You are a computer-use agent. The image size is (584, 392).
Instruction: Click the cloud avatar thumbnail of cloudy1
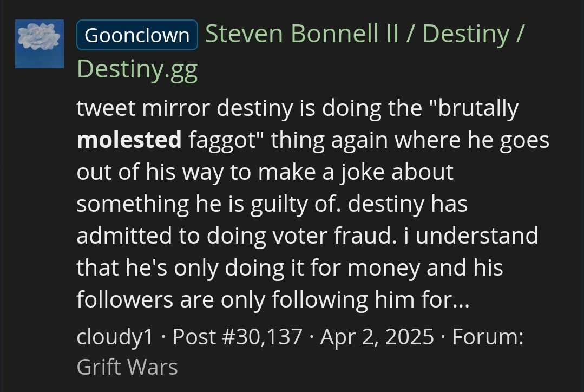click(x=40, y=44)
